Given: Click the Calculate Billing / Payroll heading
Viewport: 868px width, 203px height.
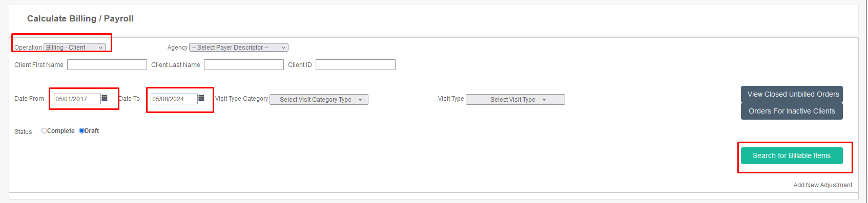Looking at the screenshot, I should [80, 18].
